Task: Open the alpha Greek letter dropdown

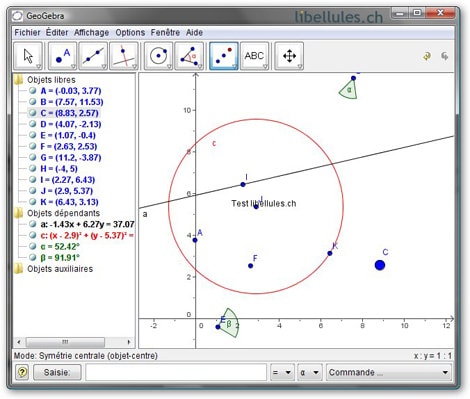Action: 310,372
